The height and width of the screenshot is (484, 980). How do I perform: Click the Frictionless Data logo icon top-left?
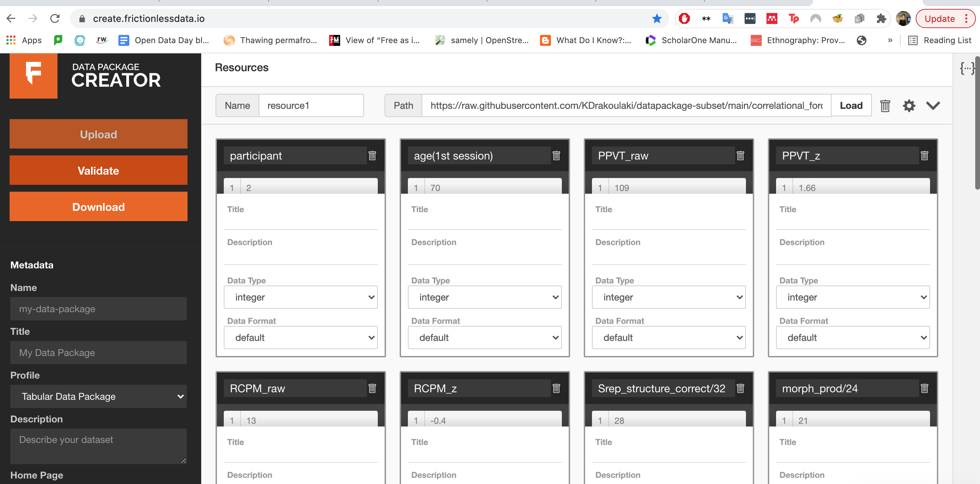tap(34, 77)
